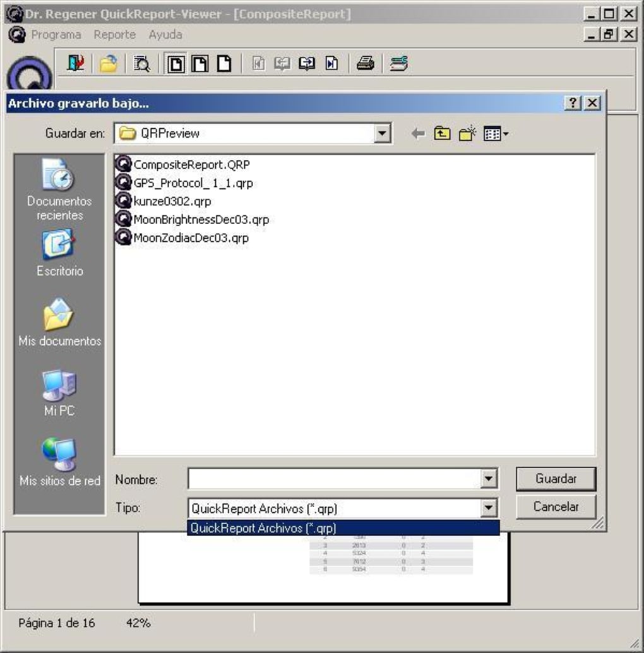Toggle the second page zoom button
Viewport: 644px width, 653px height.
tap(200, 64)
